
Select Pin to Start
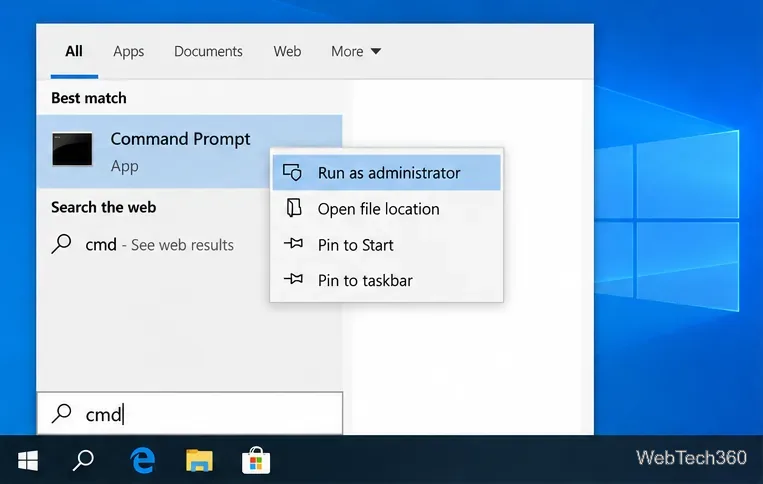click(x=386, y=244)
